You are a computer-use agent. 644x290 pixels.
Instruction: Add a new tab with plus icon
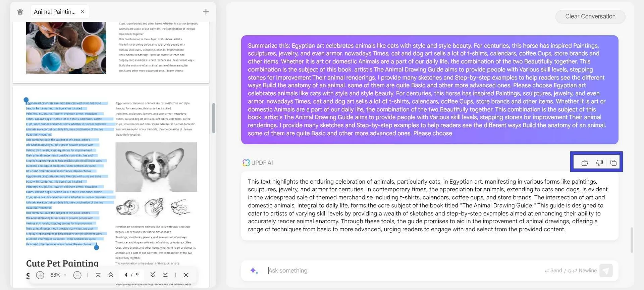(x=206, y=12)
